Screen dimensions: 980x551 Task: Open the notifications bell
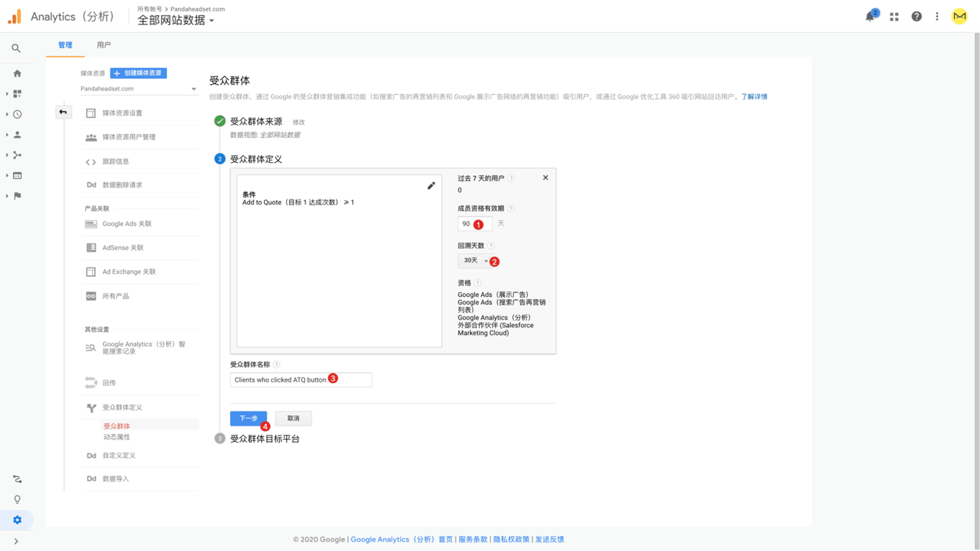point(870,17)
